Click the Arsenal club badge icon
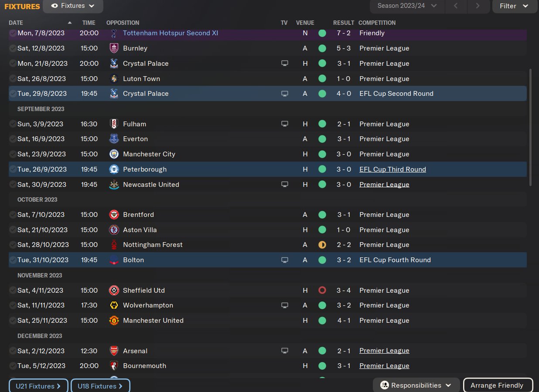The width and height of the screenshot is (539, 392). (x=114, y=351)
